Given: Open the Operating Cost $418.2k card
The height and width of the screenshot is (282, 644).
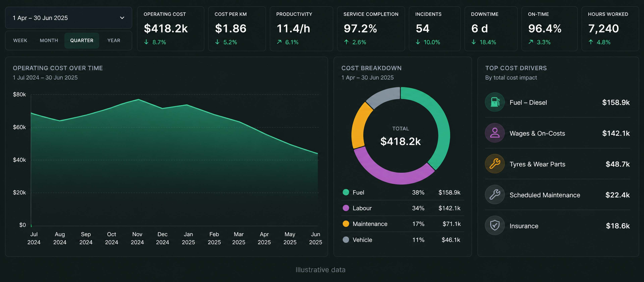Looking at the screenshot, I should (x=171, y=29).
